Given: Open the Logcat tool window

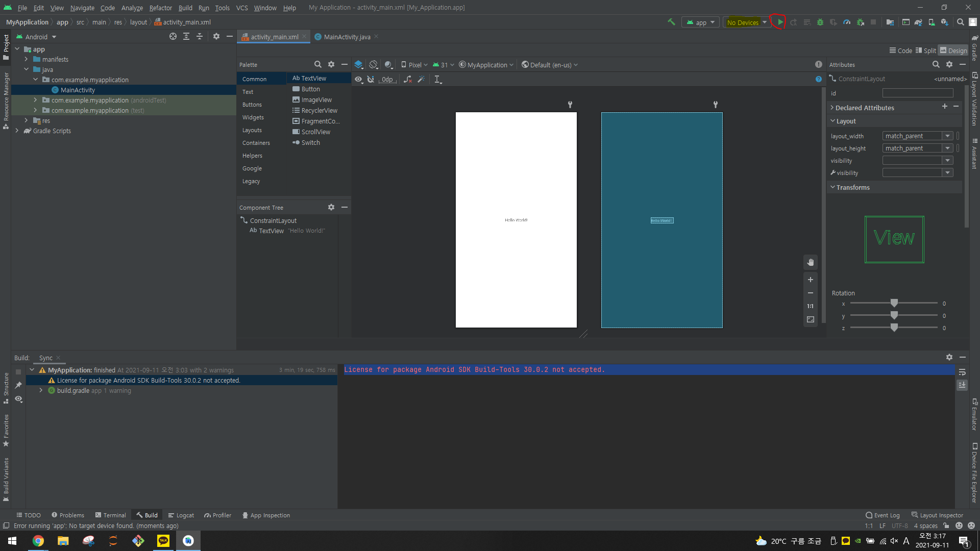Looking at the screenshot, I should 181,515.
